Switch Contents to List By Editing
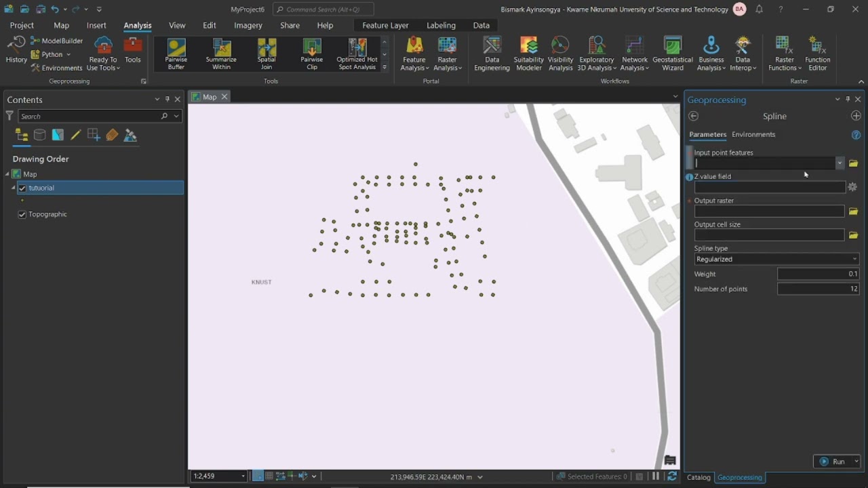The width and height of the screenshot is (868, 488). point(76,136)
